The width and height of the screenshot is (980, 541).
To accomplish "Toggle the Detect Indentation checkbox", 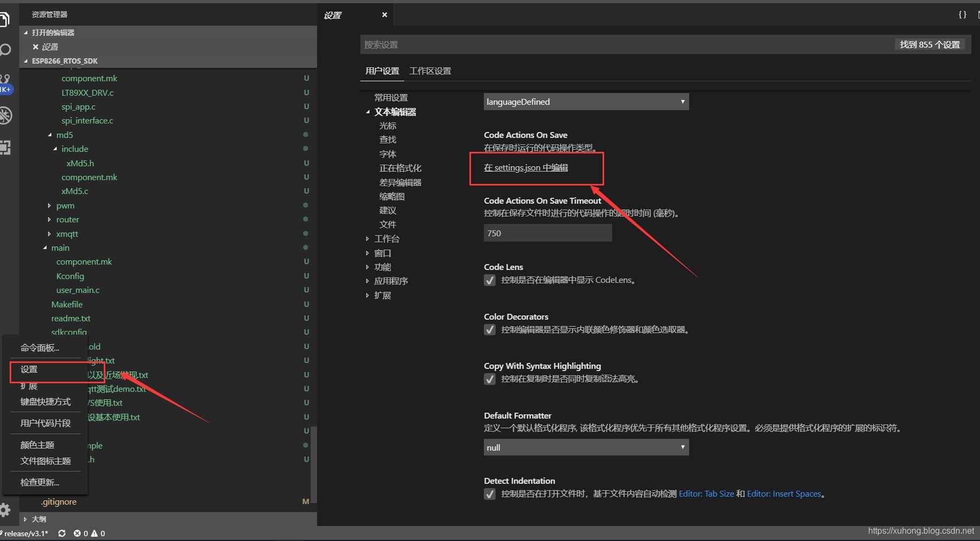I will (490, 494).
